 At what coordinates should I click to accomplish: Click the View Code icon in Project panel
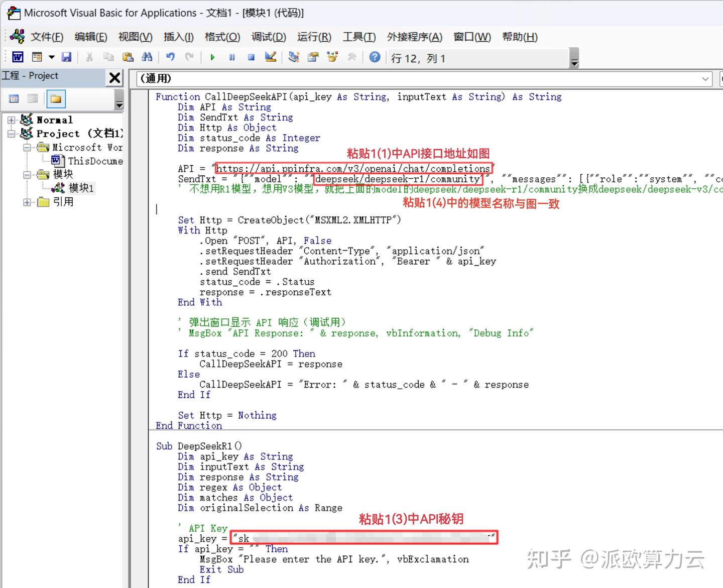pos(14,99)
